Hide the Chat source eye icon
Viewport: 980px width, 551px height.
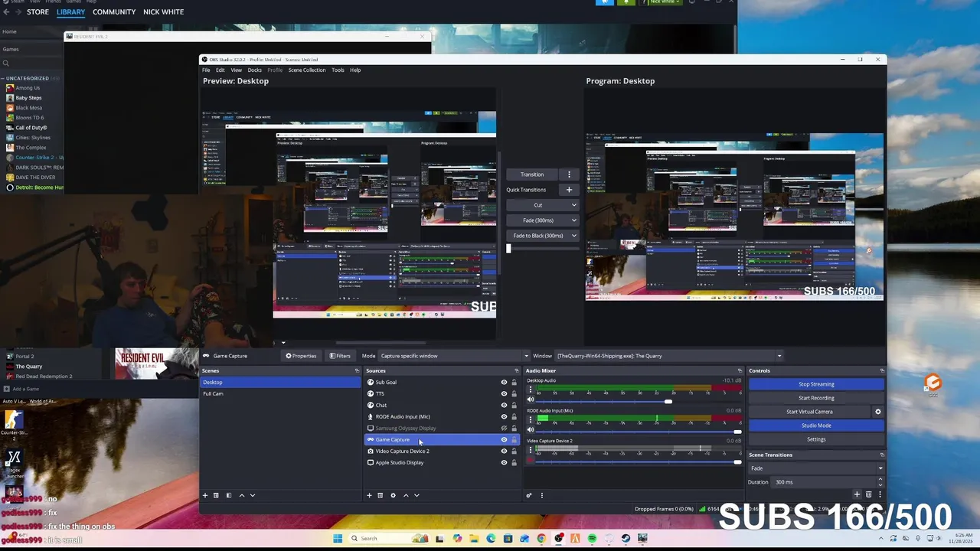tap(504, 405)
